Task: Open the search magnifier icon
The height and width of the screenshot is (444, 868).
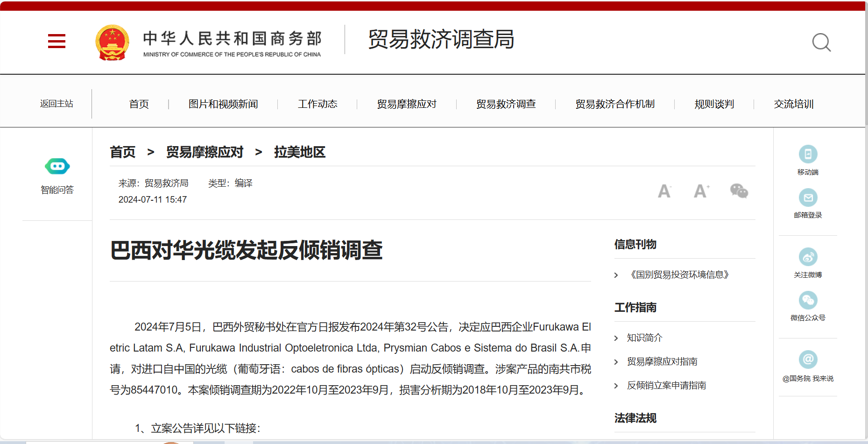Action: pos(821,42)
